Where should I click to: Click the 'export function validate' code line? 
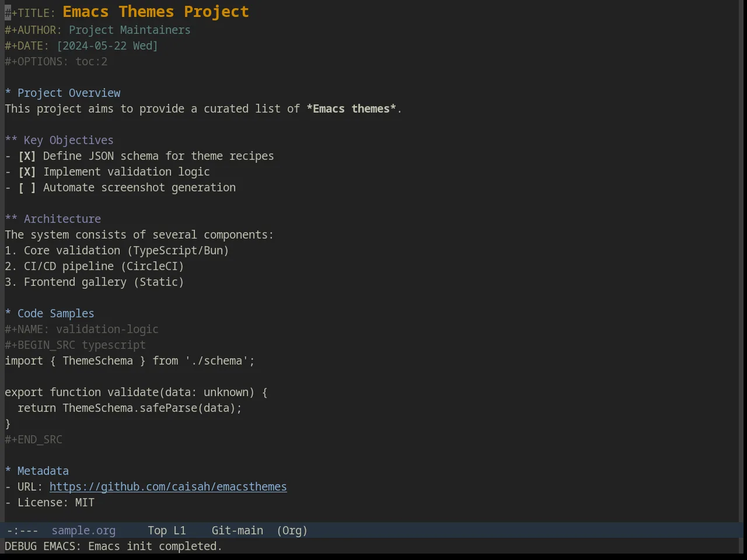tap(136, 393)
